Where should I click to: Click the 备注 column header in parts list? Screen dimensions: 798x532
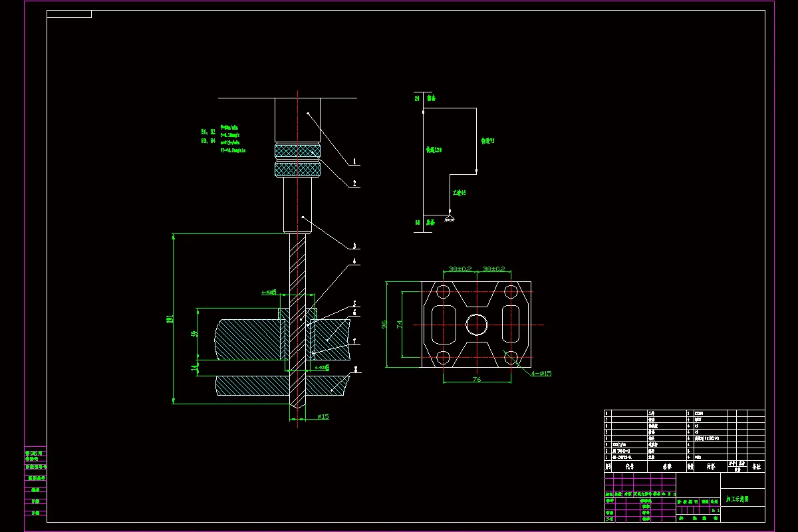pos(756,467)
